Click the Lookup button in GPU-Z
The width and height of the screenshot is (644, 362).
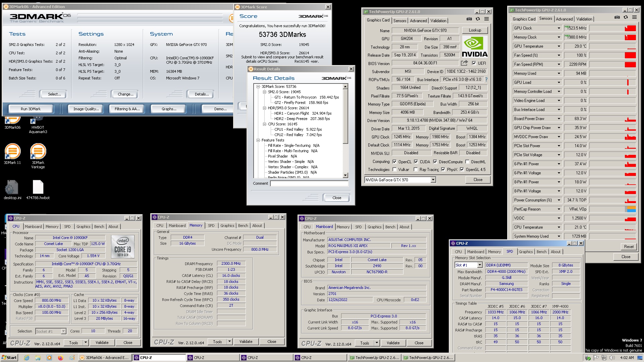tap(475, 30)
